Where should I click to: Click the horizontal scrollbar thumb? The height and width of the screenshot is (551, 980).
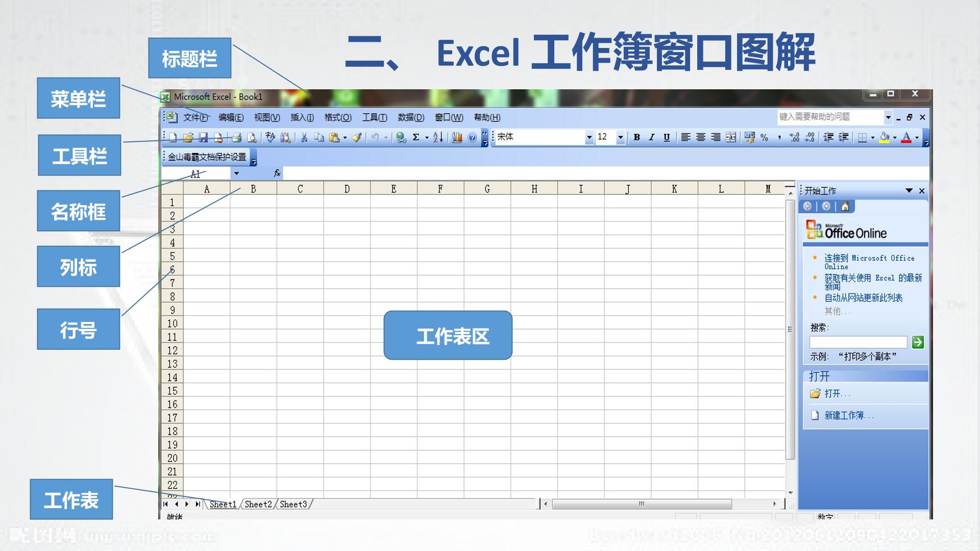click(x=642, y=504)
